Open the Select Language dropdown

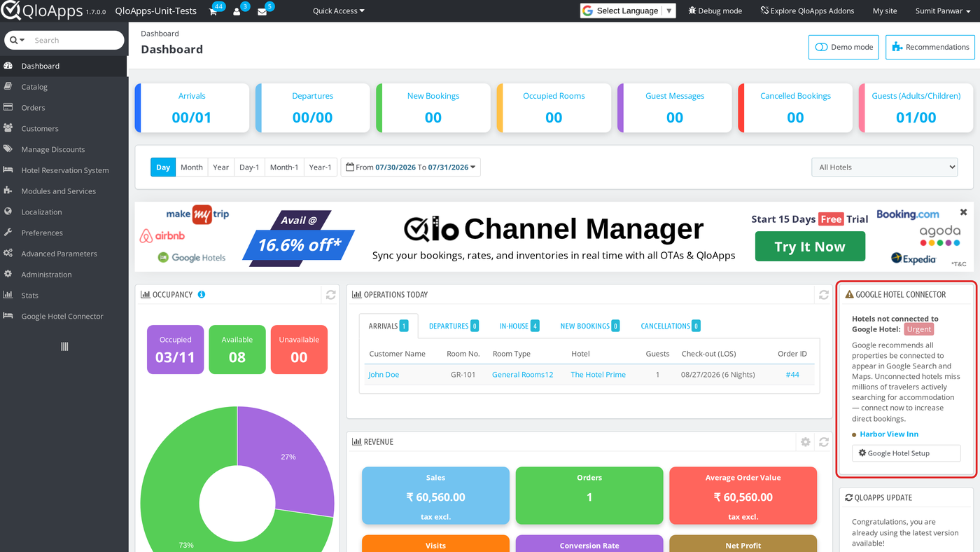pos(628,11)
